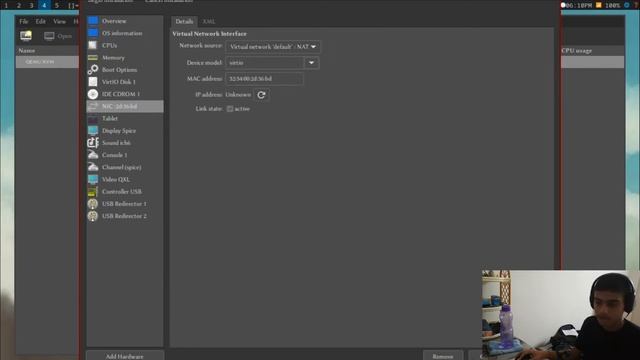Open the View menu in manager window
This screenshot has height=360, width=640.
point(59,22)
